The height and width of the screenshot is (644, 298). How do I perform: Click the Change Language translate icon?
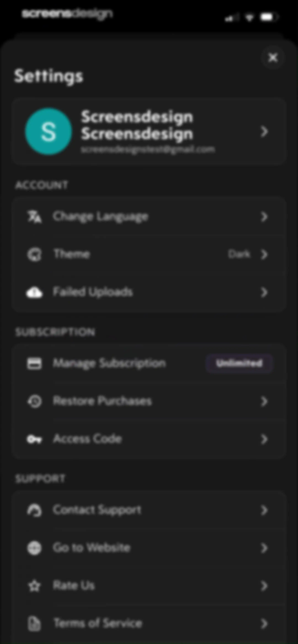tap(34, 217)
